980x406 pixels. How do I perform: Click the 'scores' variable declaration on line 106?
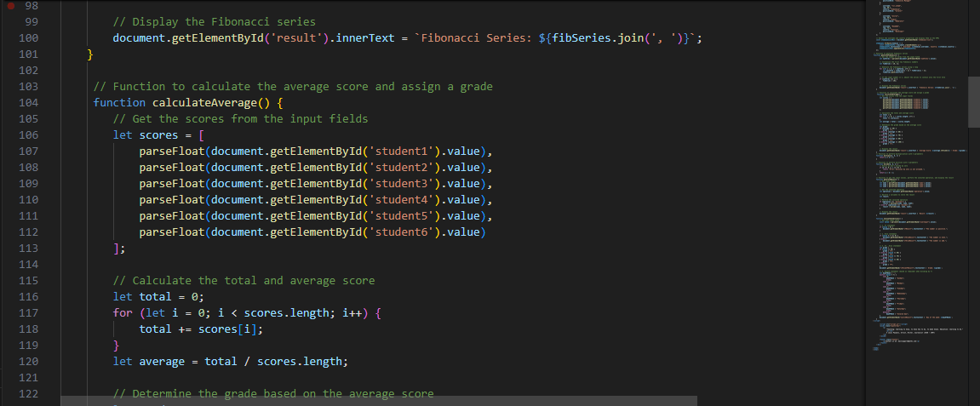tap(158, 135)
